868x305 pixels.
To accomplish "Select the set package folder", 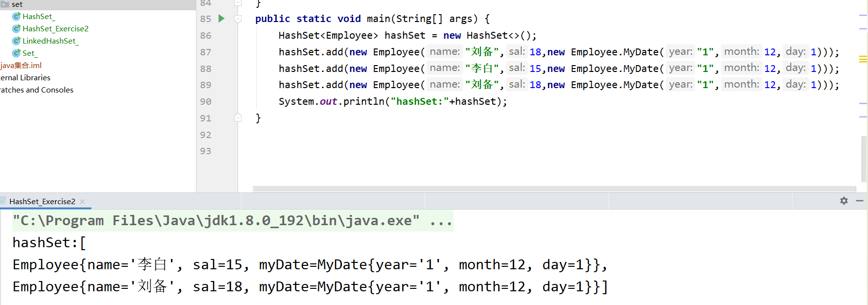I will (x=17, y=4).
